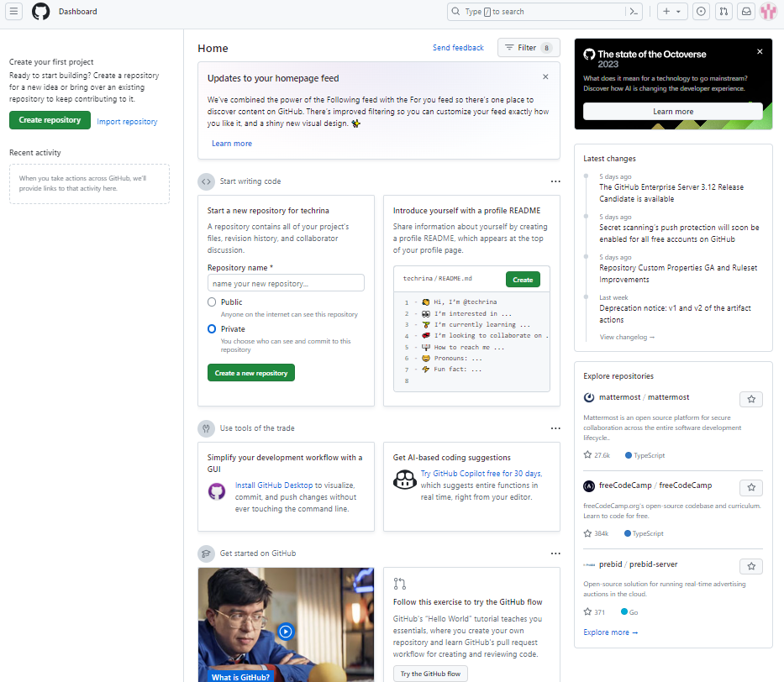Open Learn more link in feed notice
This screenshot has width=784, height=682.
tap(231, 144)
